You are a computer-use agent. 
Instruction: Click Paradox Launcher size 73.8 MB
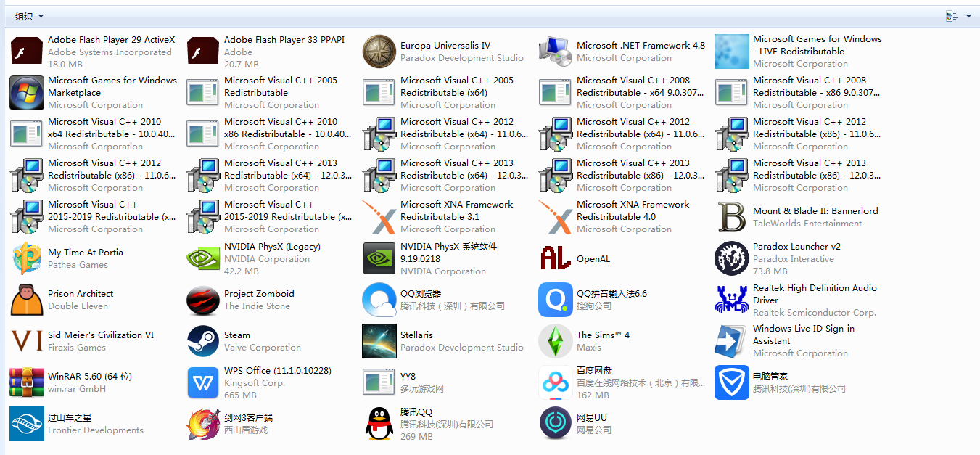770,271
